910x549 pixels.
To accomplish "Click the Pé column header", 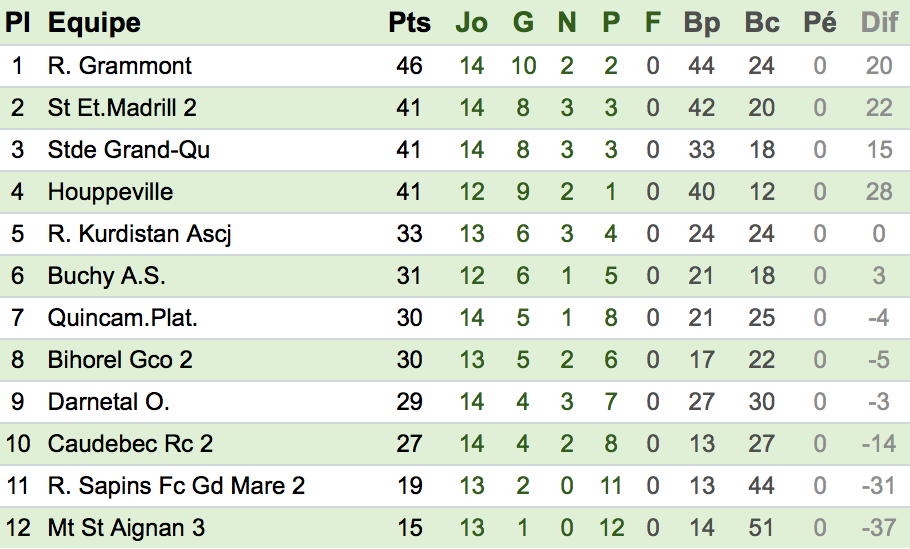I will 819,22.
